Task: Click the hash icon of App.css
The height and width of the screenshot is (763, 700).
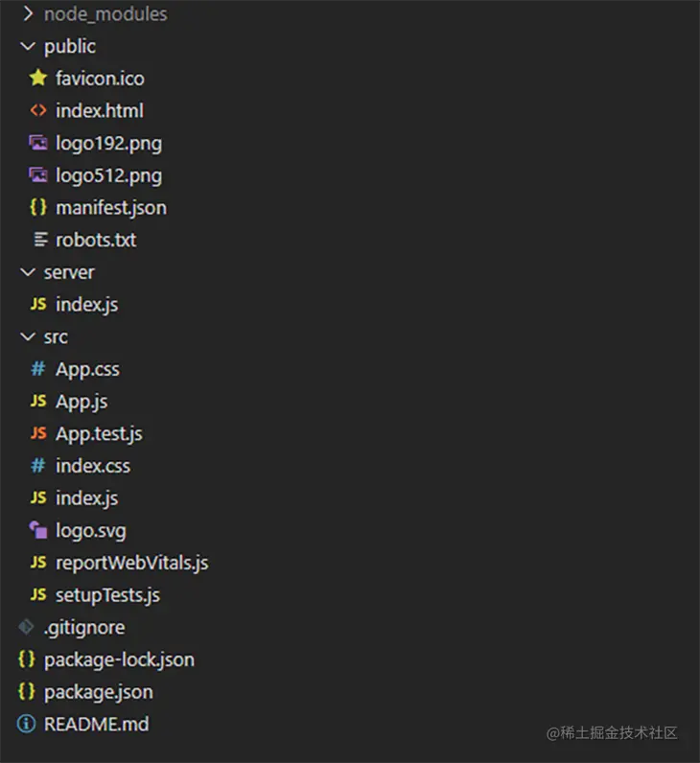Action: tap(38, 369)
